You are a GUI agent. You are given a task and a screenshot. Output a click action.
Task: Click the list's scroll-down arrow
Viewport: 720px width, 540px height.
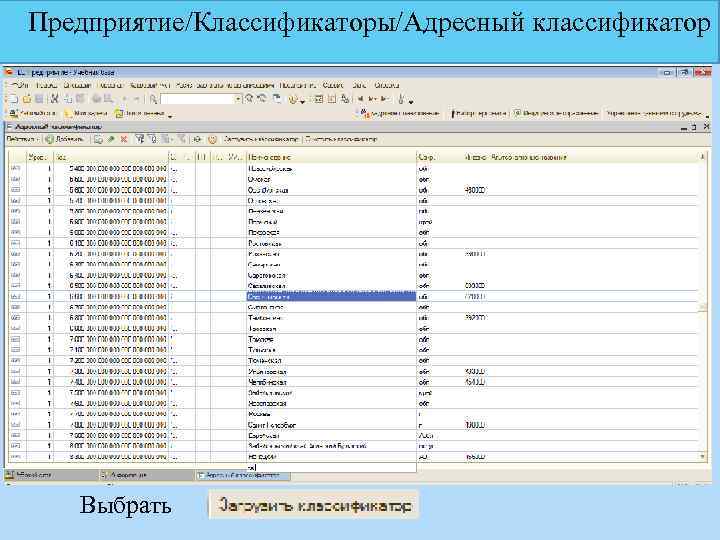point(703,456)
